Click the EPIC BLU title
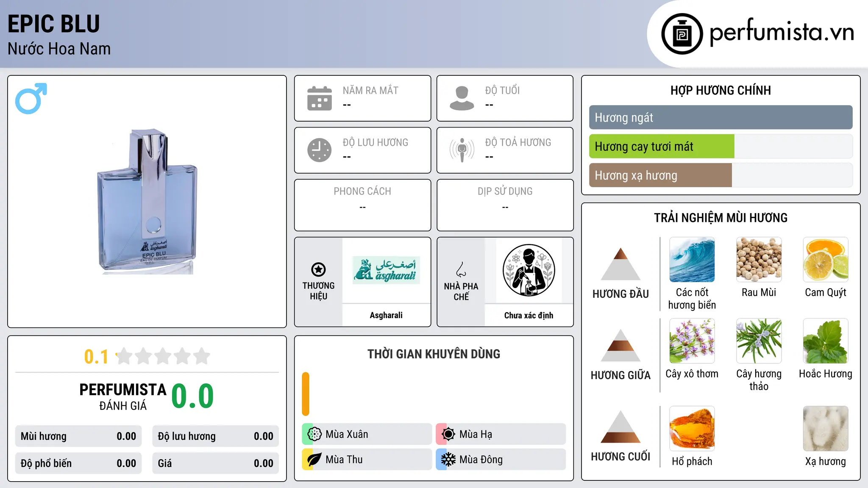Screen dimensions: 868x488 click(x=54, y=24)
